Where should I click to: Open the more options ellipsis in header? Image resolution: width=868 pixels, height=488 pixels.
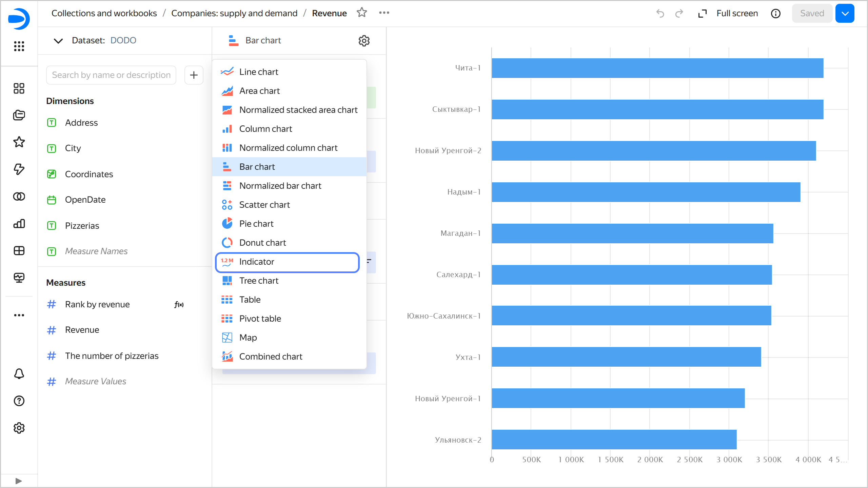click(x=384, y=13)
